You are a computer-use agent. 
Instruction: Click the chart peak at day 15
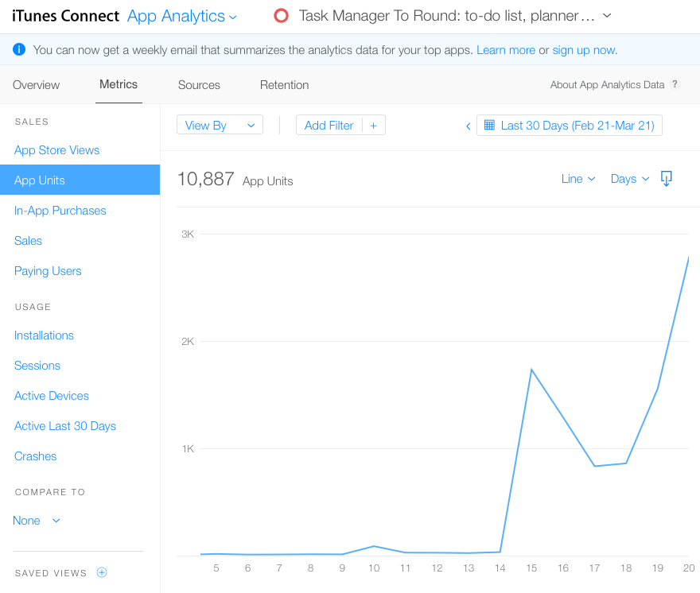[531, 370]
